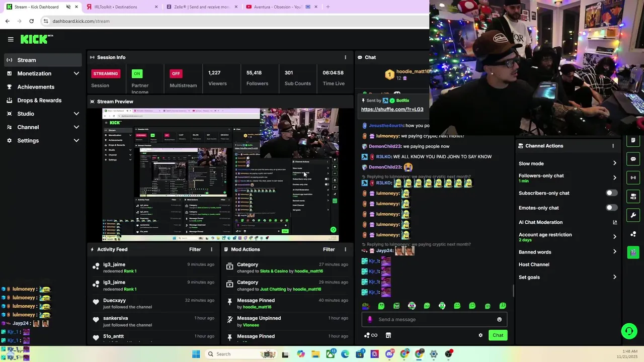Viewport: 644px width, 362px height.
Task: Expand the Studio sidebar chevron
Action: 76,114
